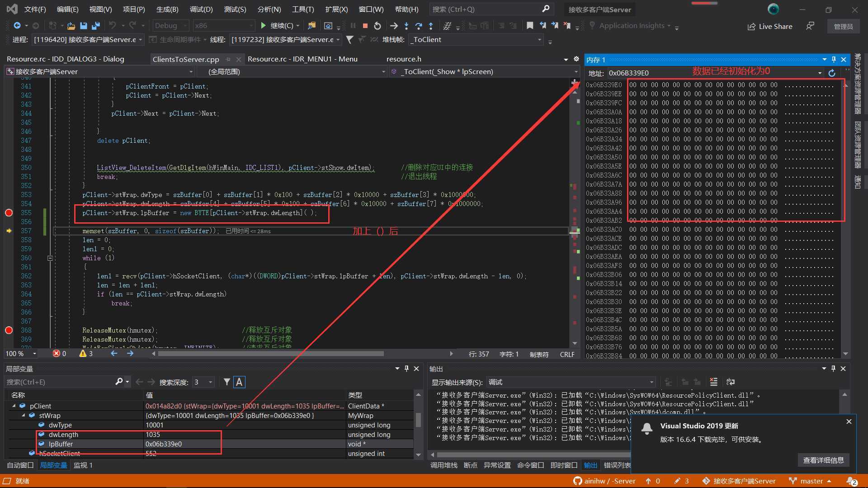The image size is (868, 488).
Task: Click the Locals panel vertical scrollbar thumb
Action: coord(418,420)
